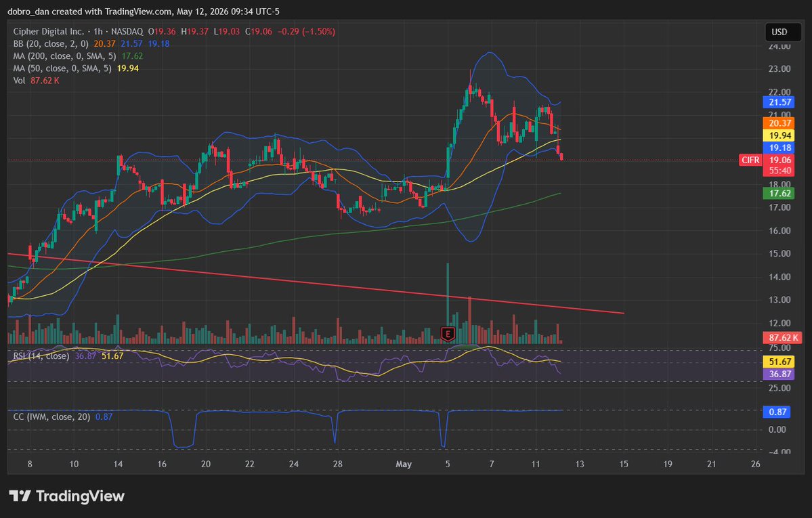Click the 0.87 correlation axis label
The image size is (812, 518).
(x=777, y=412)
